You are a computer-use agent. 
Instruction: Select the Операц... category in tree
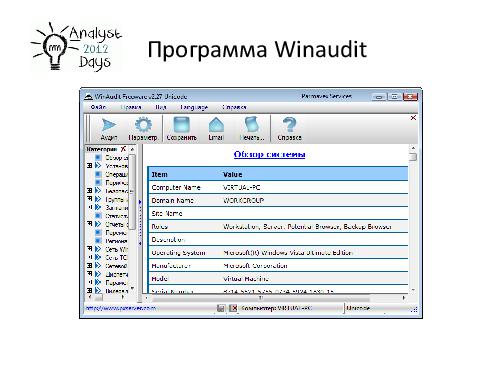[116, 174]
